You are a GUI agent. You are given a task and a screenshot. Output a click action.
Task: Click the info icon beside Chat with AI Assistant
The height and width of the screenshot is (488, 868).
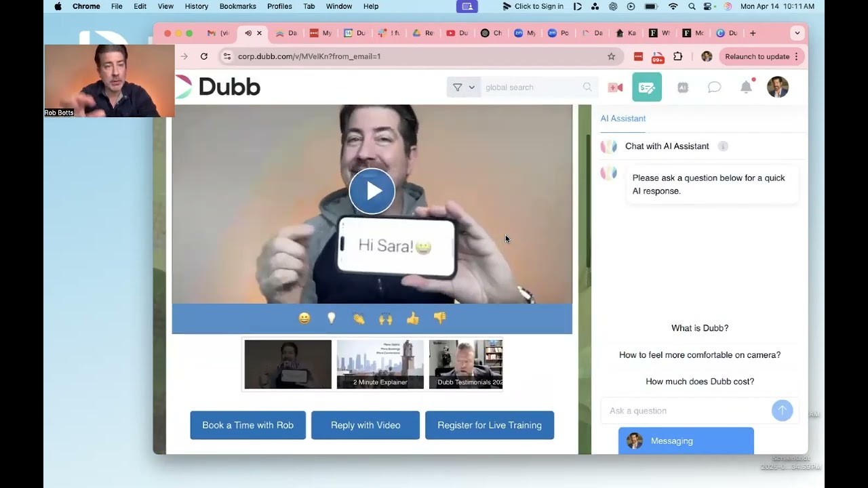(723, 146)
